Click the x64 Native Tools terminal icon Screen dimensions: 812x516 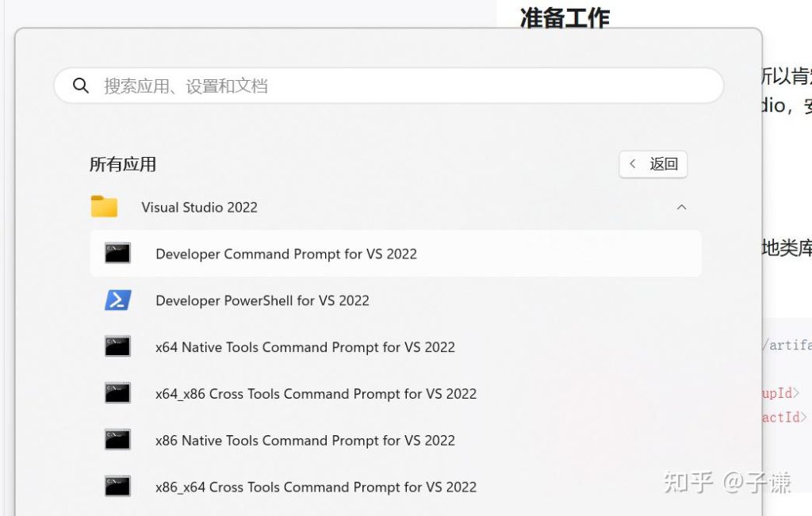pos(117,347)
